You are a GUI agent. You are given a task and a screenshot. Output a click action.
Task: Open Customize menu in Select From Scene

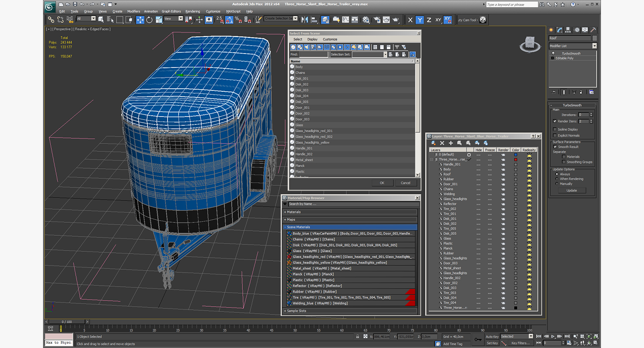pos(330,39)
